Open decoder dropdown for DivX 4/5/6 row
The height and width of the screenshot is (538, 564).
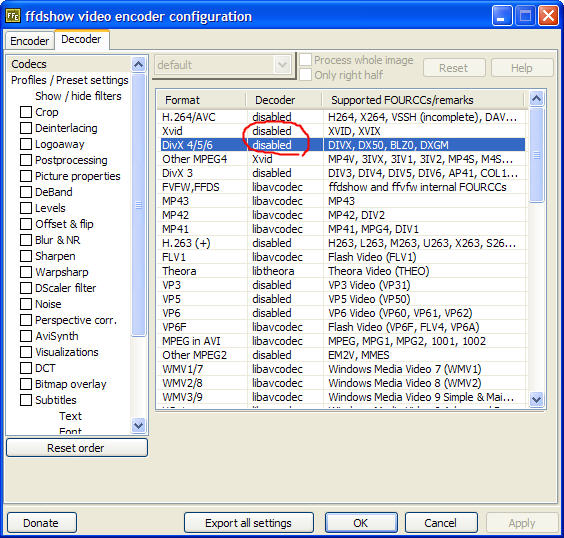pos(285,145)
